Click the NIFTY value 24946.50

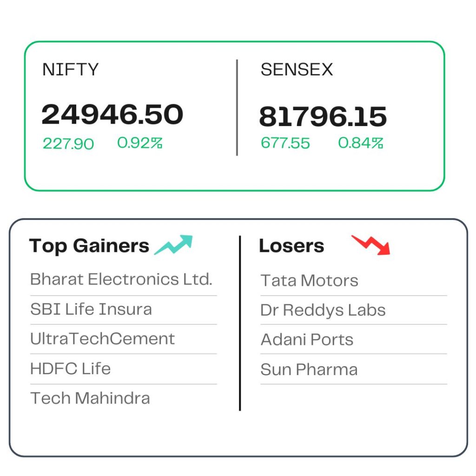tap(112, 114)
